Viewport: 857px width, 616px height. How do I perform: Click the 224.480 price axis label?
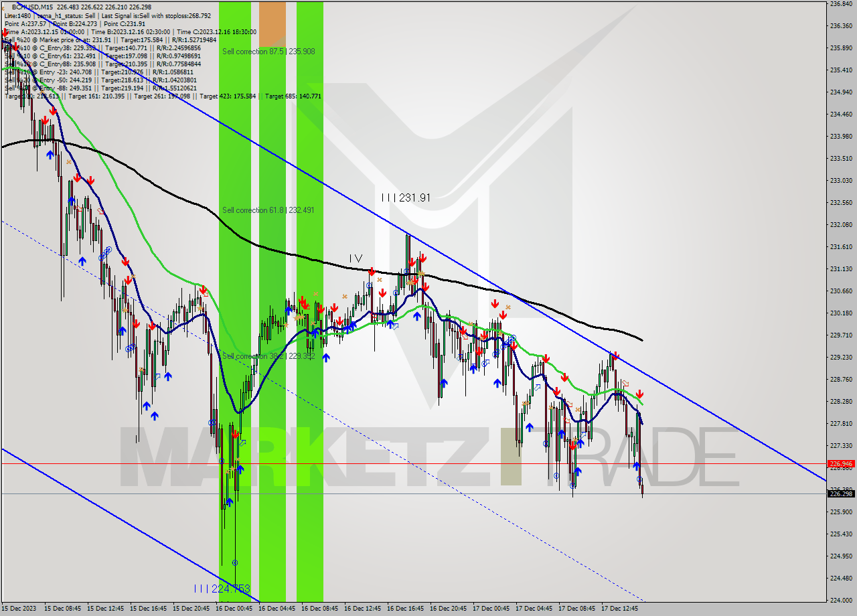pos(841,578)
